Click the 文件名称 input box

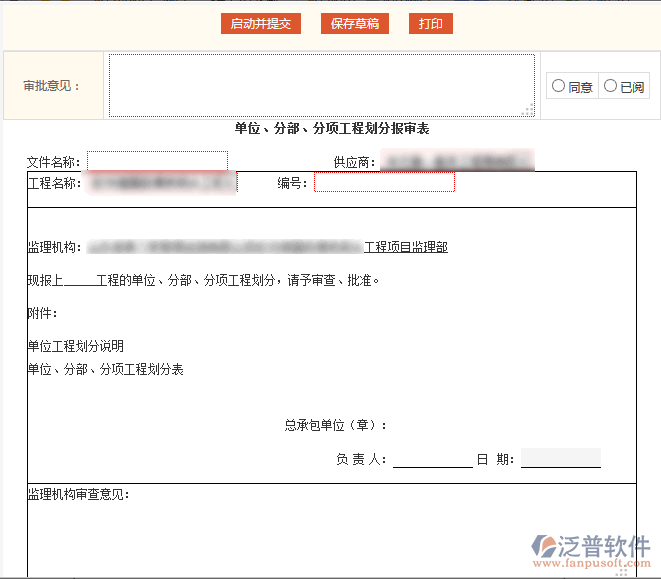157,162
